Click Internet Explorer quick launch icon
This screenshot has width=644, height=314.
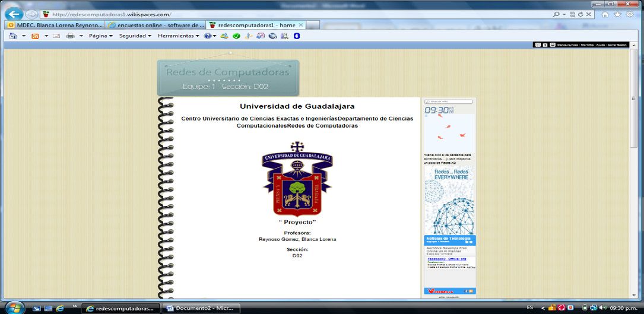click(x=59, y=308)
